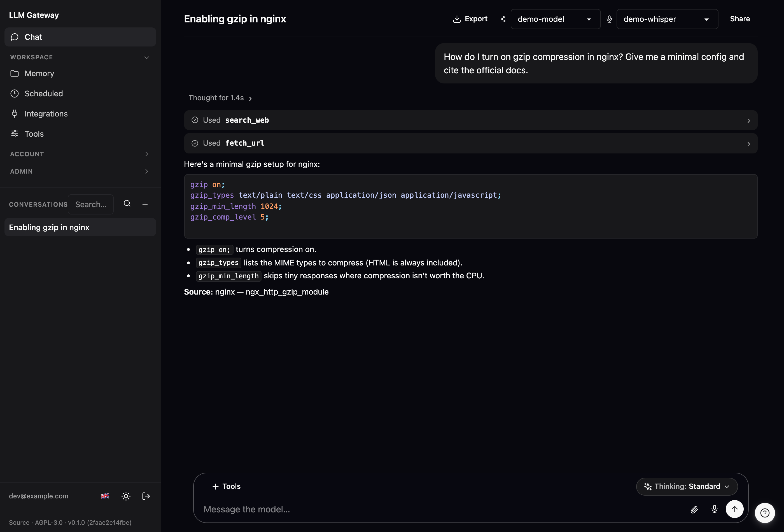
Task: Click the AGPL-3.0 license link
Action: (48, 522)
